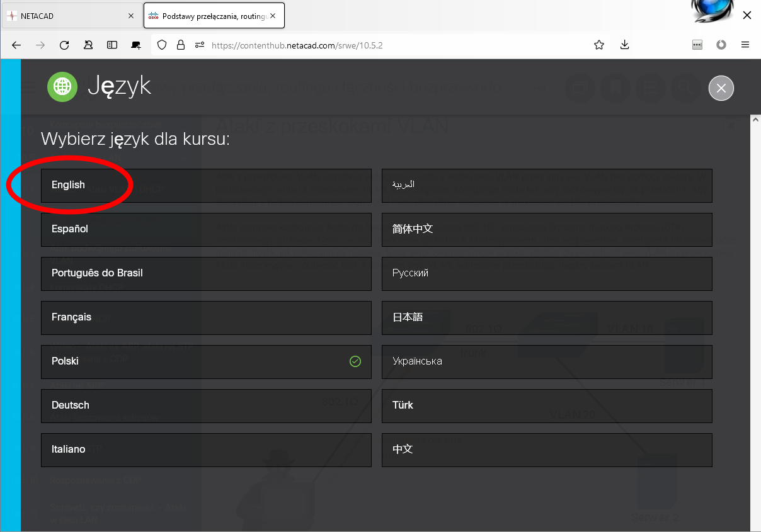Choose Español language button
The width and height of the screenshot is (761, 532).
206,229
